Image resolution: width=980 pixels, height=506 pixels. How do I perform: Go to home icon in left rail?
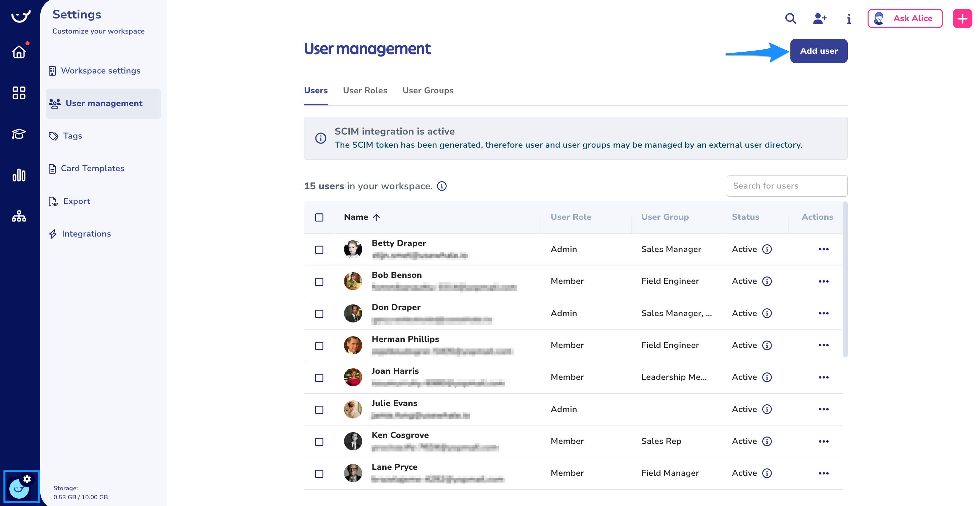tap(19, 52)
